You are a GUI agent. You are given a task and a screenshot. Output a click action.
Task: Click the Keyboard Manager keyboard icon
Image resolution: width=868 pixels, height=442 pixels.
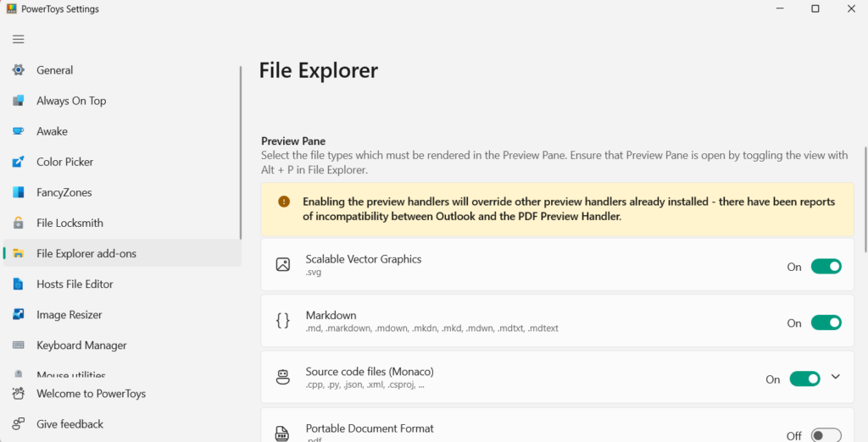[x=19, y=345]
